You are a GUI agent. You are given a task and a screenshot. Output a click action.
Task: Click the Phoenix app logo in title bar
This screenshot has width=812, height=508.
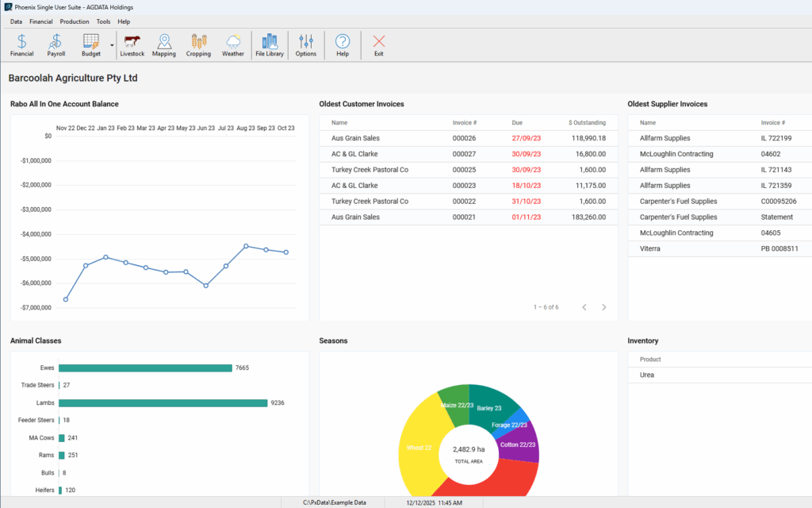(8, 7)
